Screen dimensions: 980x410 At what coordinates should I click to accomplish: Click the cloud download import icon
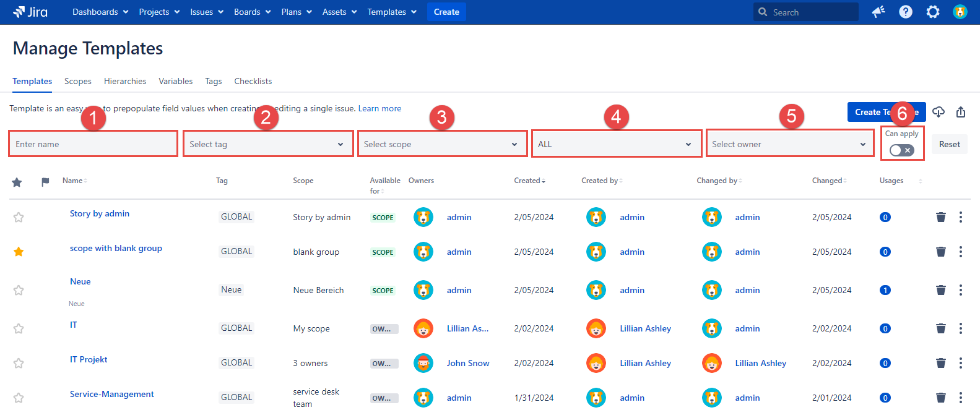click(939, 112)
